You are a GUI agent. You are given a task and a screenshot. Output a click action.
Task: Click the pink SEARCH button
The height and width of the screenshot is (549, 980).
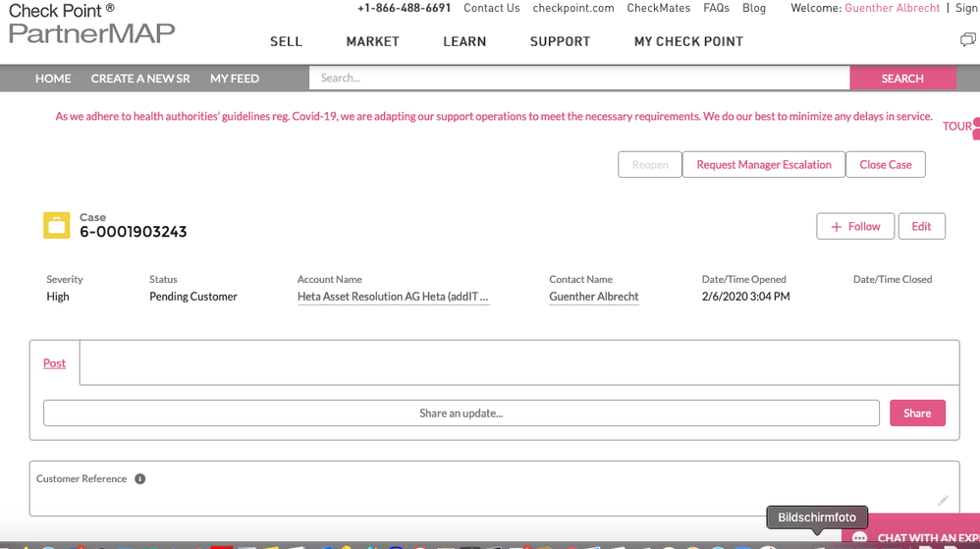pos(902,79)
